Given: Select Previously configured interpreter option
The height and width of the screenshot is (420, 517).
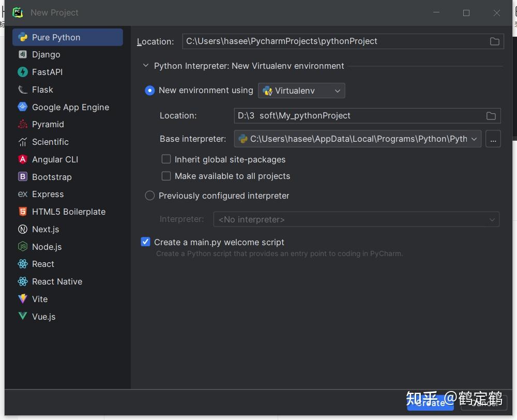Looking at the screenshot, I should (x=149, y=196).
